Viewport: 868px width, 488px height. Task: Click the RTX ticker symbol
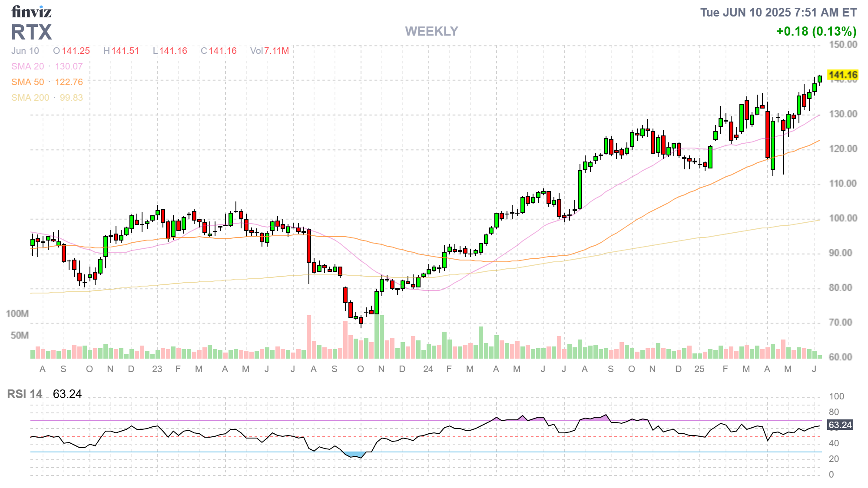click(31, 32)
